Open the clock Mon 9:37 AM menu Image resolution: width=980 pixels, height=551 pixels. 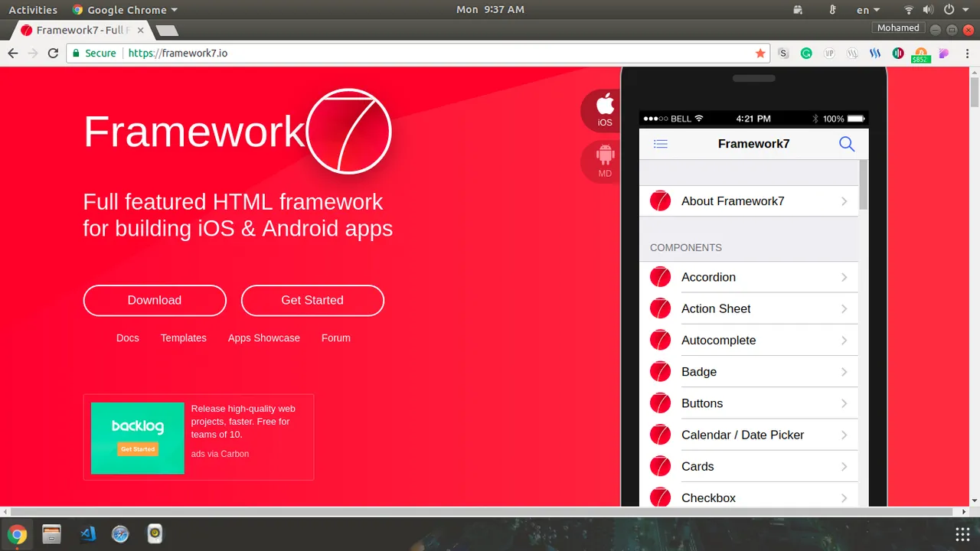490,10
